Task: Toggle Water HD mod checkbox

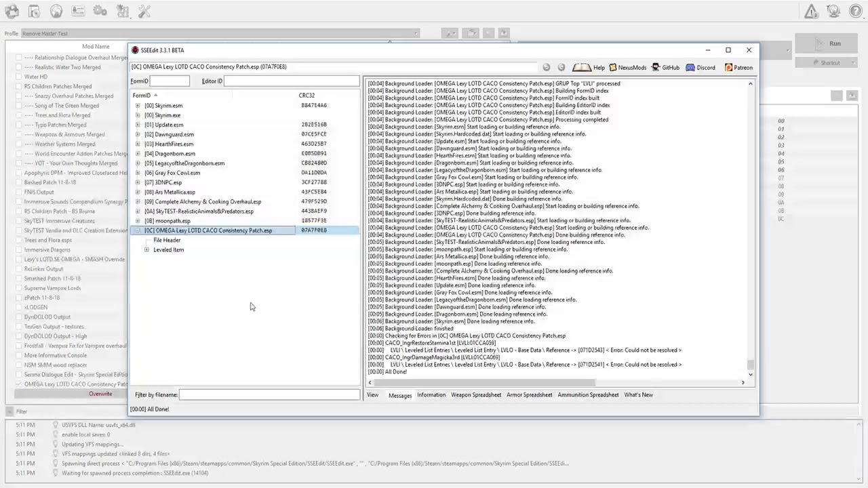Action: pyautogui.click(x=19, y=77)
